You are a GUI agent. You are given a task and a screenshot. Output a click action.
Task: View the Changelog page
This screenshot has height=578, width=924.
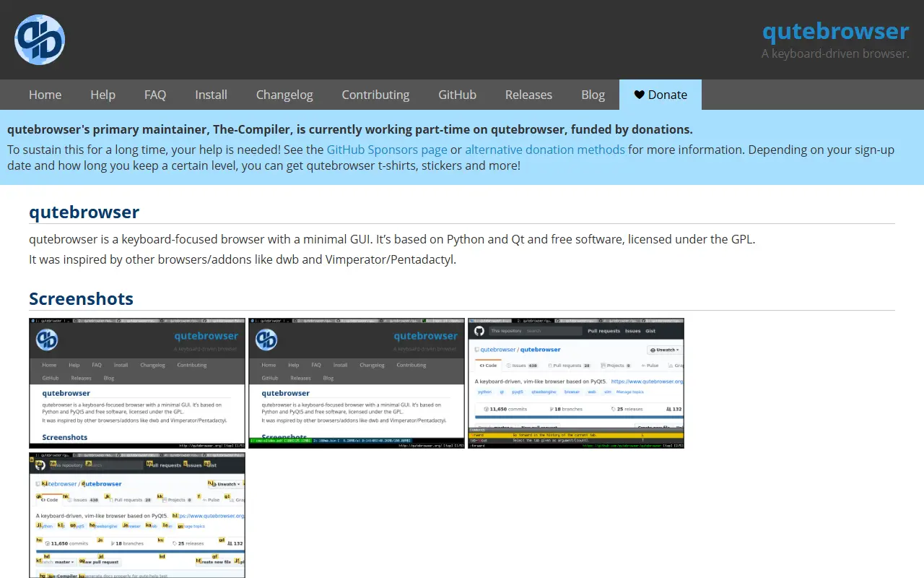tap(284, 95)
